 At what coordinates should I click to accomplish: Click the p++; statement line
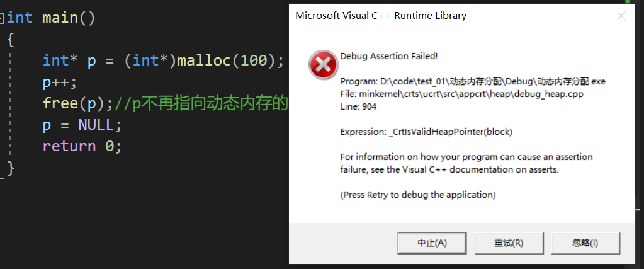coord(60,83)
